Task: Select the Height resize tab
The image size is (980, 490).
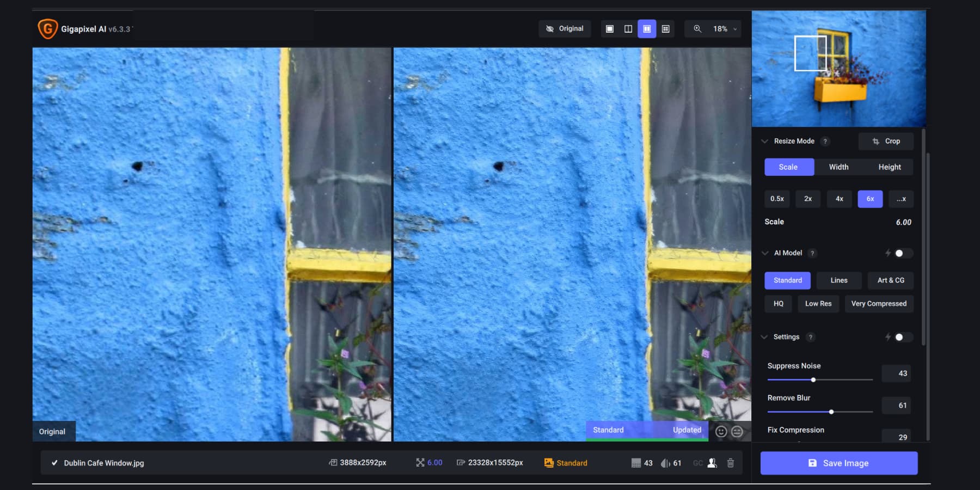Action: (890, 167)
